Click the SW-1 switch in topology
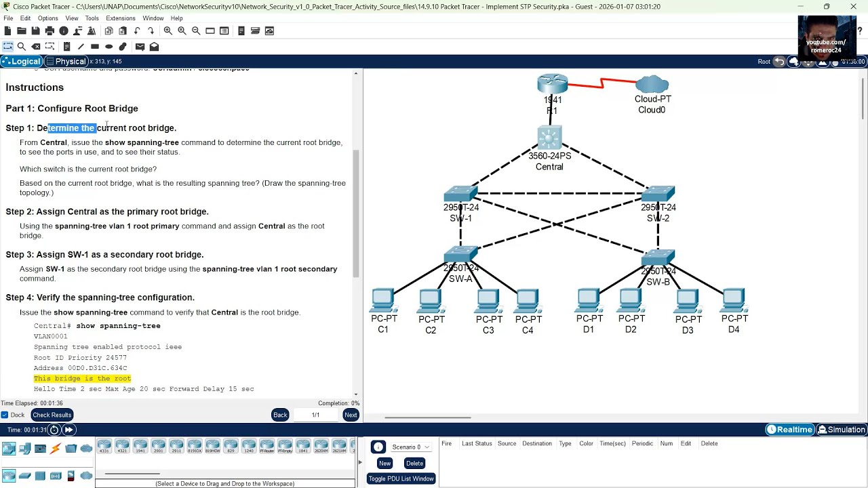 [x=460, y=195]
